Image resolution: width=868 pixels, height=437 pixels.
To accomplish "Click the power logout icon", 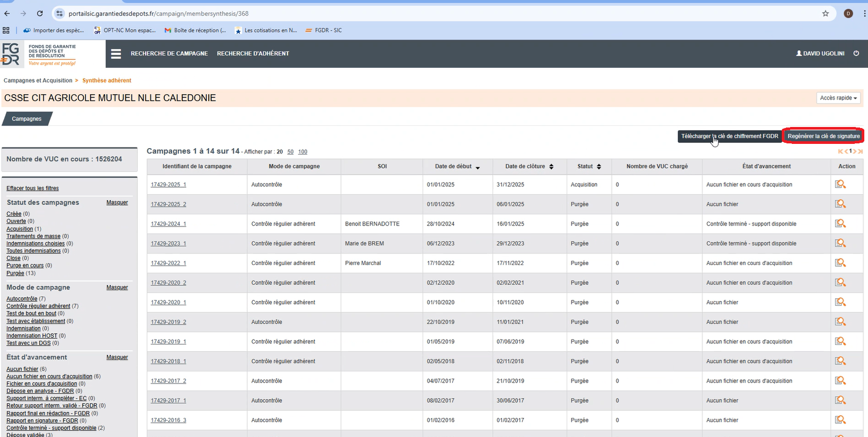I will (856, 53).
